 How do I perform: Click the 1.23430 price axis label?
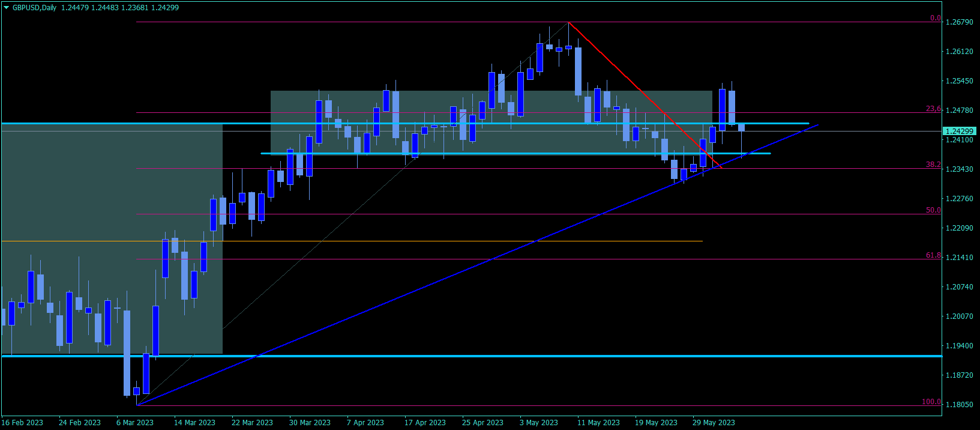pos(960,169)
